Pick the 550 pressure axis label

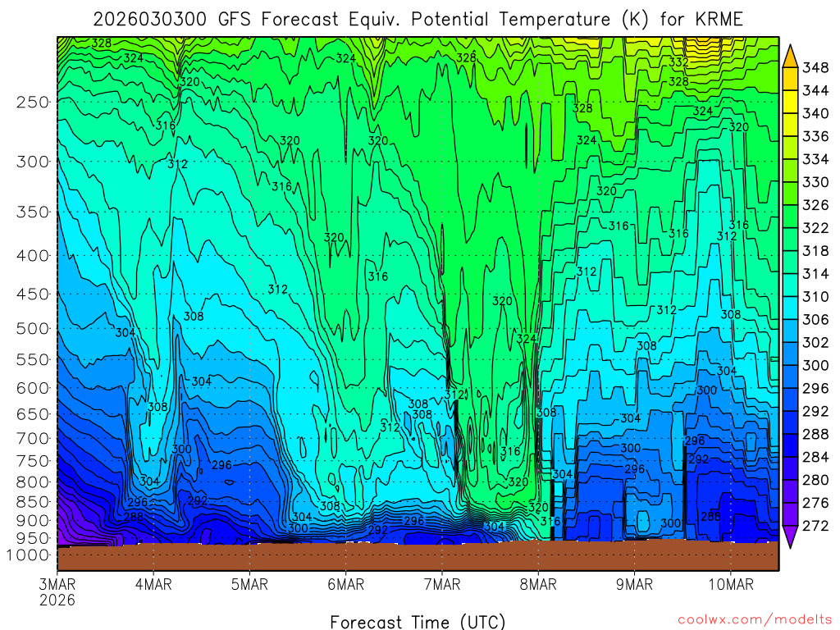[x=33, y=359]
